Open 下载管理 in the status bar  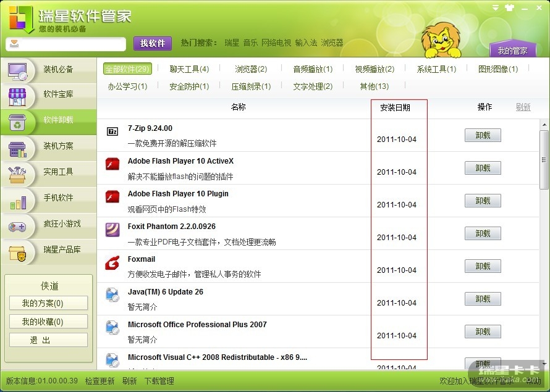click(x=159, y=381)
